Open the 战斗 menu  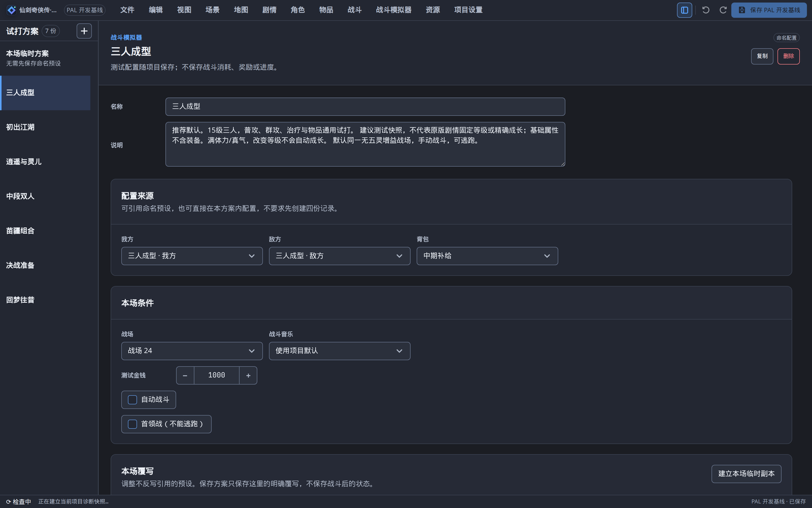point(355,10)
